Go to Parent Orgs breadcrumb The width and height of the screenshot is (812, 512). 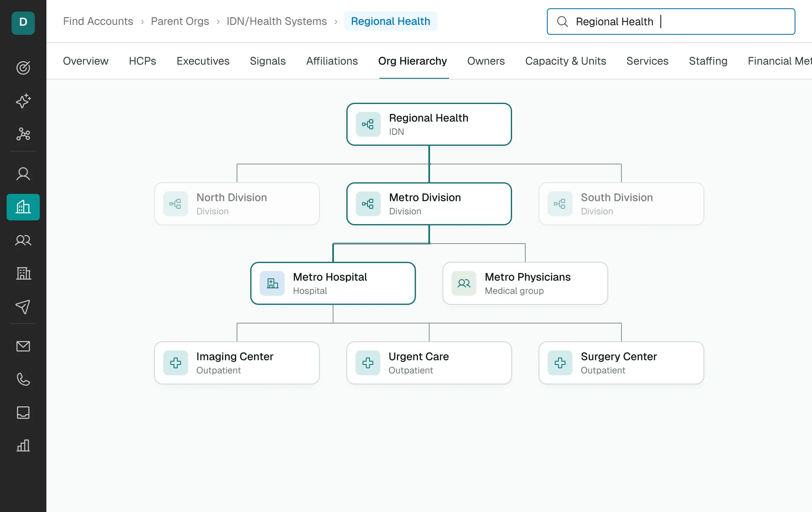click(180, 21)
